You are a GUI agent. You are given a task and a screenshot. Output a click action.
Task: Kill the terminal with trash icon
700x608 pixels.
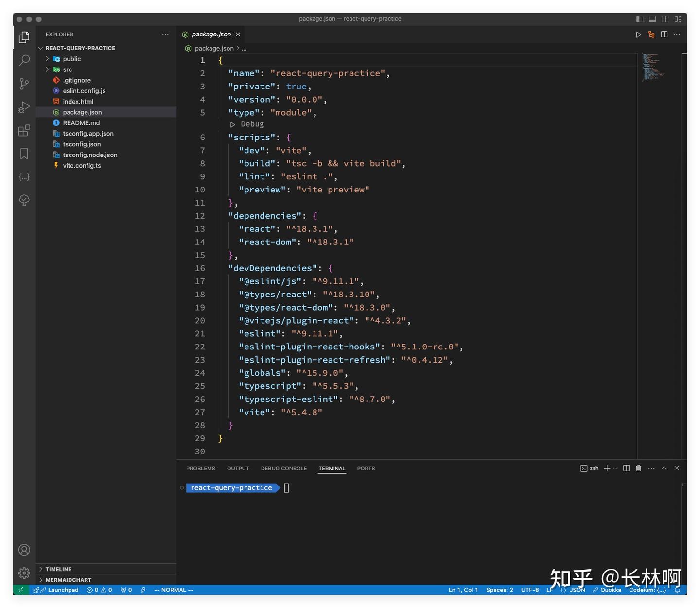click(x=639, y=468)
